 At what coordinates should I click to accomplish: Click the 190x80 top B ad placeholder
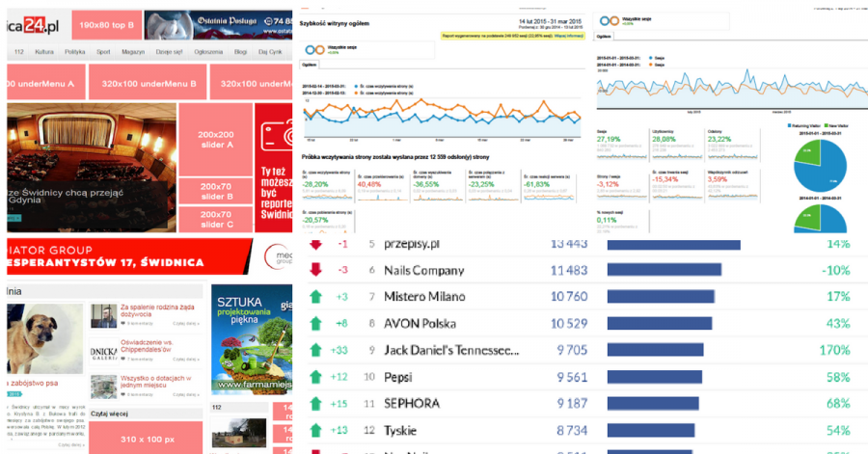(x=106, y=25)
